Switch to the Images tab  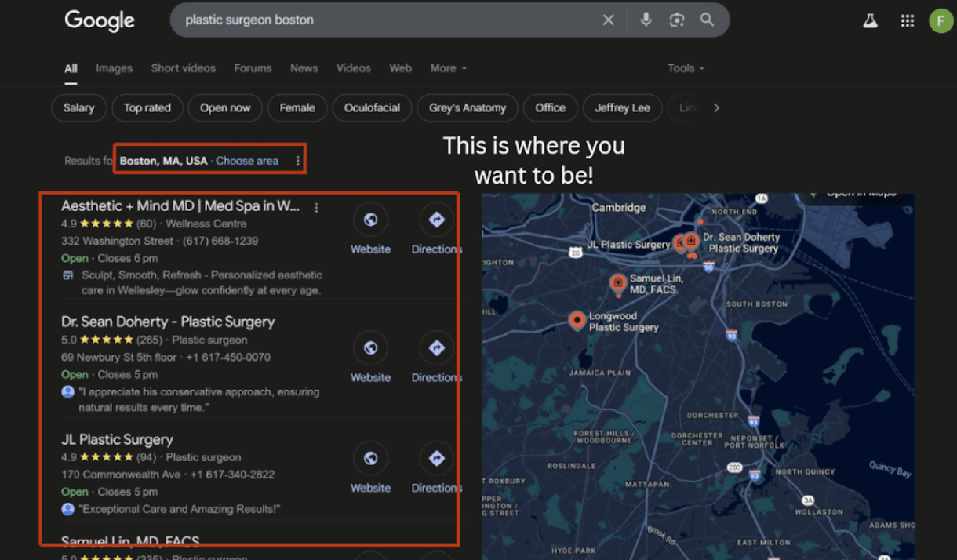pyautogui.click(x=115, y=68)
